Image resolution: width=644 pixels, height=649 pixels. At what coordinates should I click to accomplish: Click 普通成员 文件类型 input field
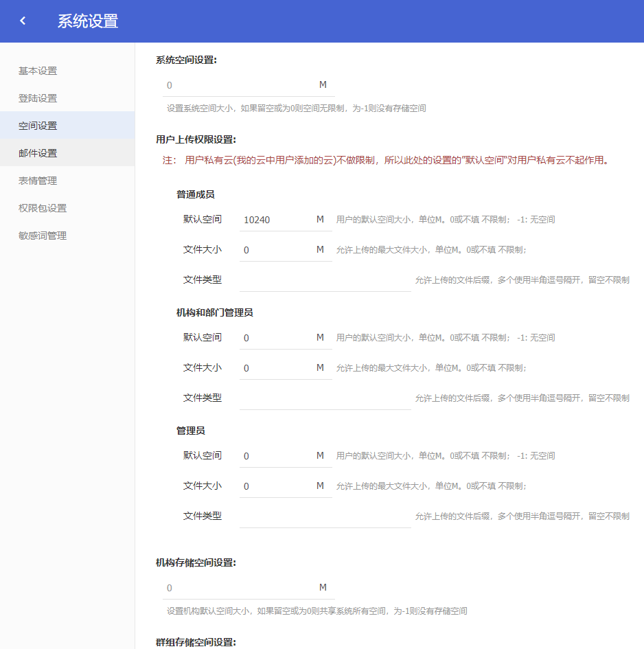[x=325, y=280]
